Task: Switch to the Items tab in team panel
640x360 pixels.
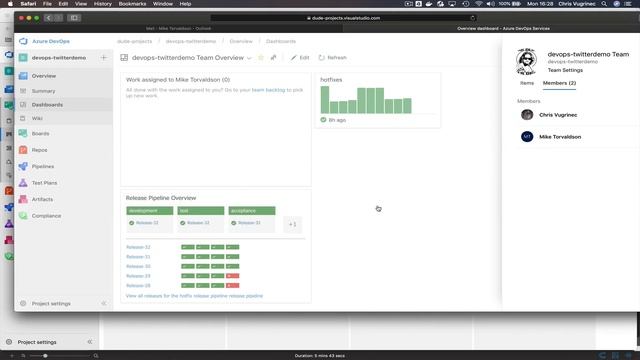Action: click(527, 83)
